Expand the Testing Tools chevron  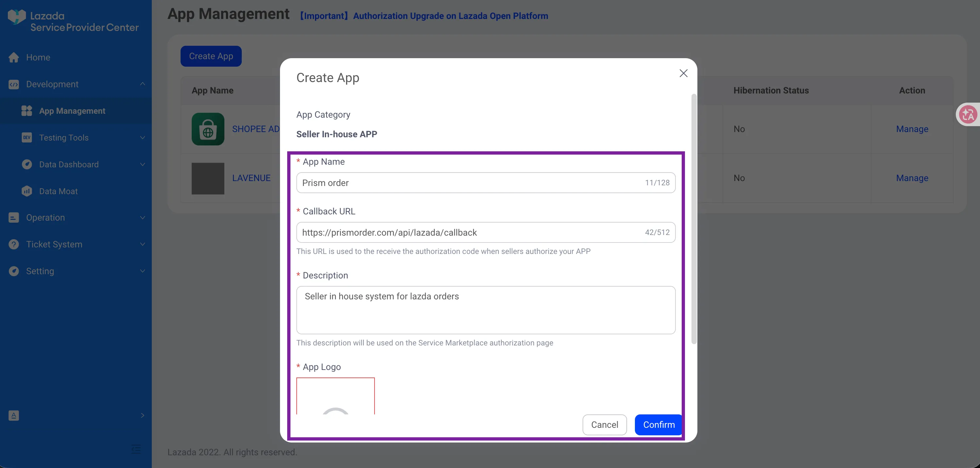[x=143, y=138]
